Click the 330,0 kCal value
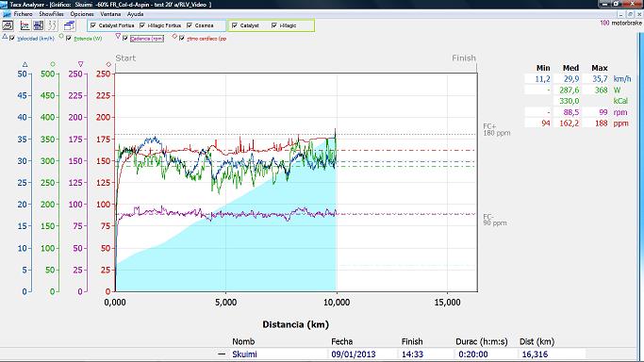The height and width of the screenshot is (362, 644). 569,101
